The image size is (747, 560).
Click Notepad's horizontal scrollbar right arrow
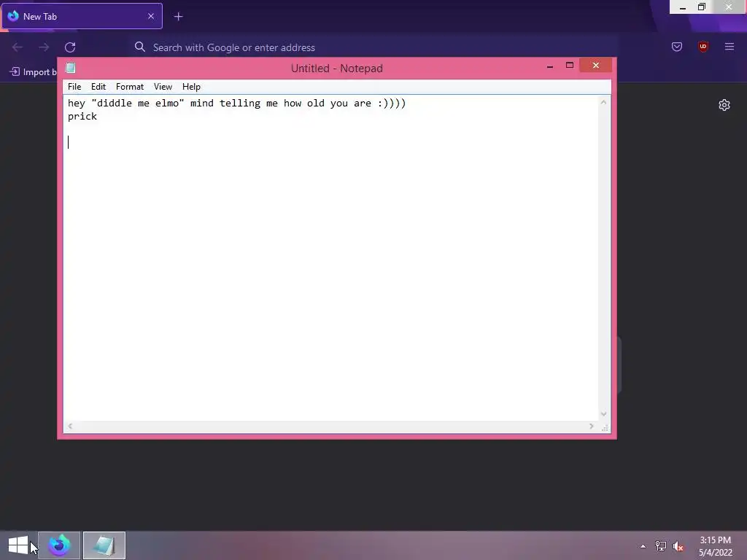tap(591, 426)
